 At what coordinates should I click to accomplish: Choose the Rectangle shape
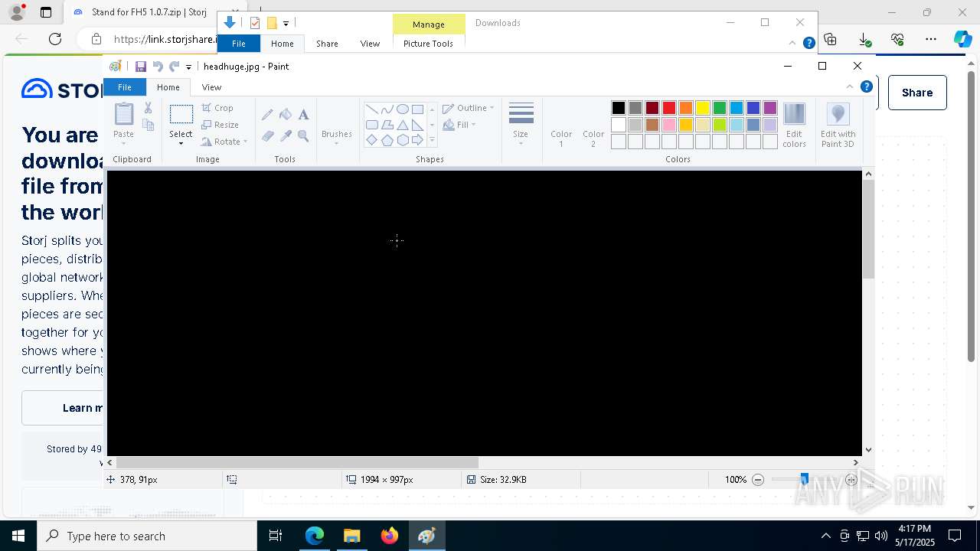tap(417, 109)
